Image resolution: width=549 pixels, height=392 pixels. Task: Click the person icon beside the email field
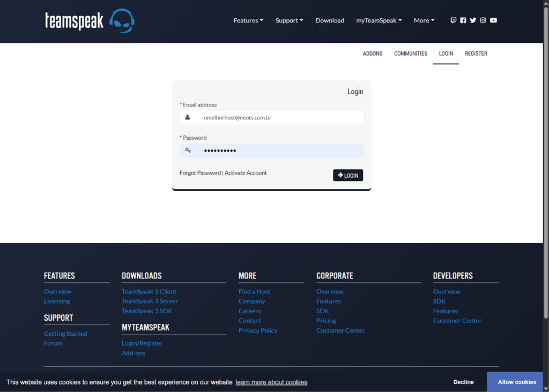188,117
